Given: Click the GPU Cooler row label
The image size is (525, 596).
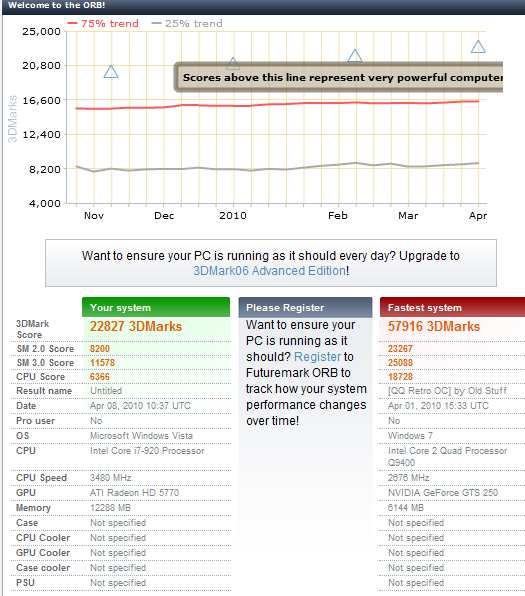Looking at the screenshot, I should pyautogui.click(x=43, y=553).
